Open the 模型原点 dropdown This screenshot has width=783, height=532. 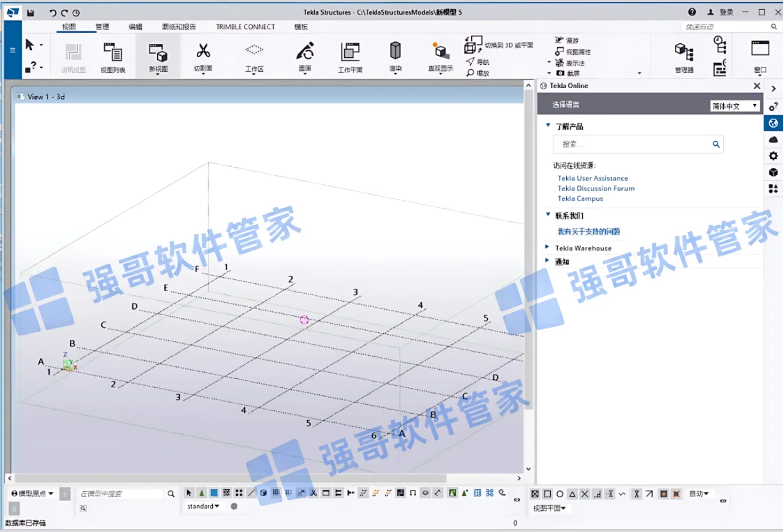click(32, 493)
